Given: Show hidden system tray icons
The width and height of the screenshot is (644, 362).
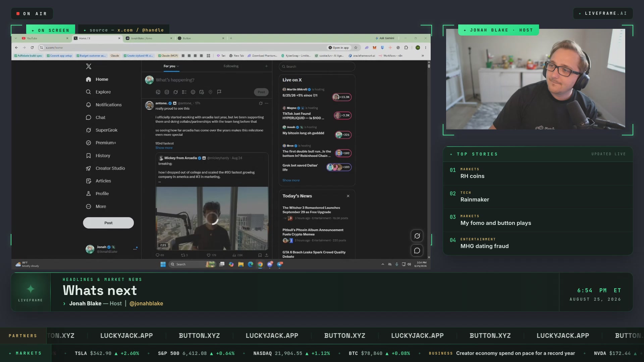Looking at the screenshot, I should coord(383,264).
